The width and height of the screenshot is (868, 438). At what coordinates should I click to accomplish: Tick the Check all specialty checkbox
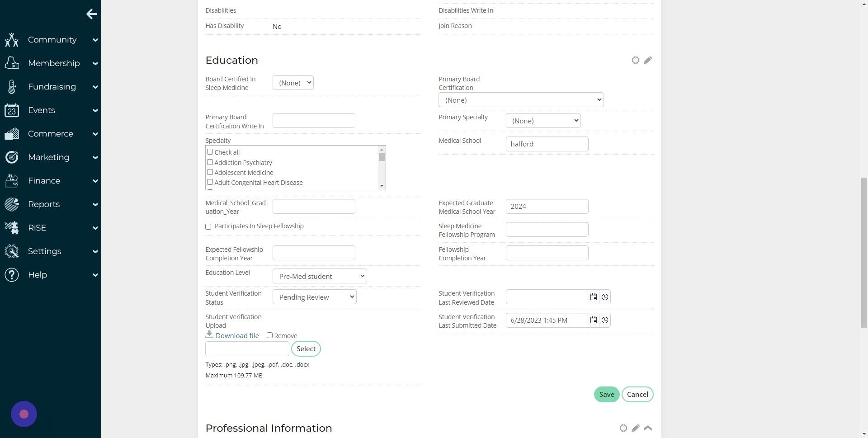click(x=210, y=152)
